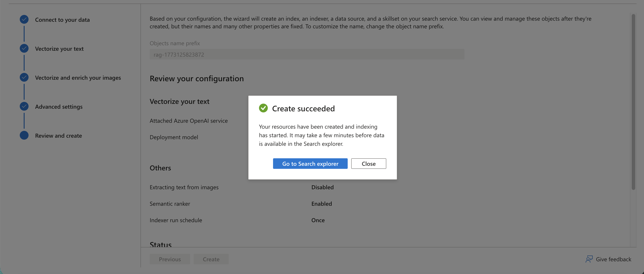This screenshot has width=644, height=274.
Task: Click the blue circle indicator for Review and create
Action: pos(24,135)
